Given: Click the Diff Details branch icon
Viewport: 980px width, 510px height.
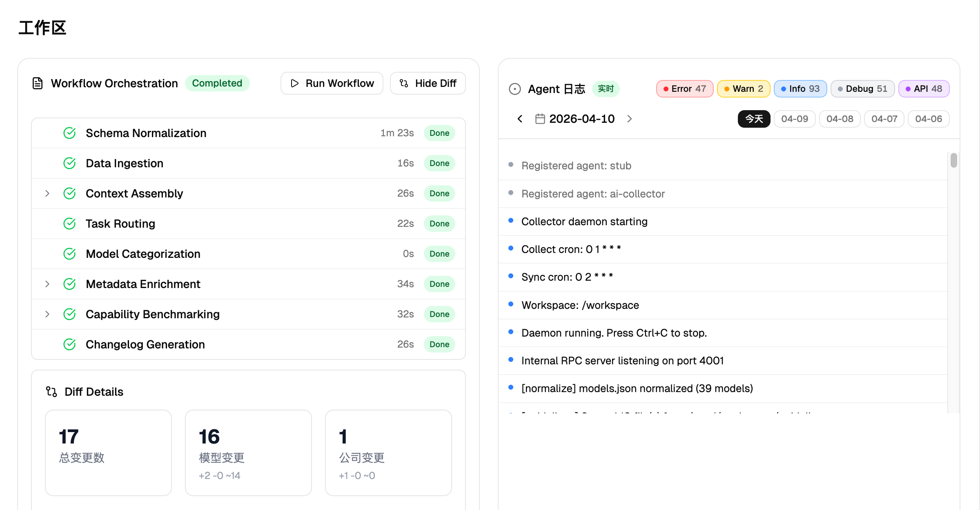Looking at the screenshot, I should (x=51, y=392).
